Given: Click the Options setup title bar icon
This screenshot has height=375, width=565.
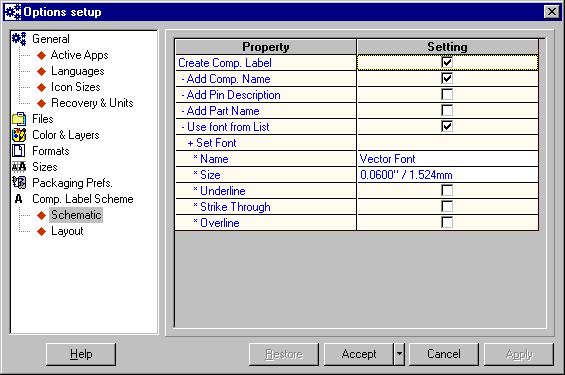Looking at the screenshot, I should [x=12, y=12].
